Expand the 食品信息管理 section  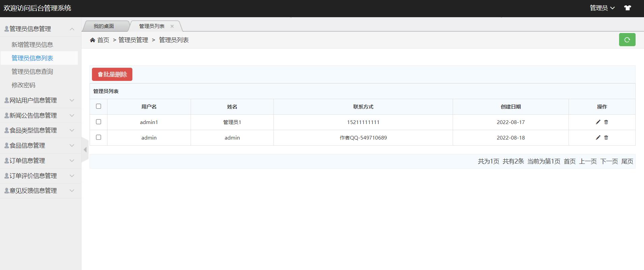click(40, 145)
